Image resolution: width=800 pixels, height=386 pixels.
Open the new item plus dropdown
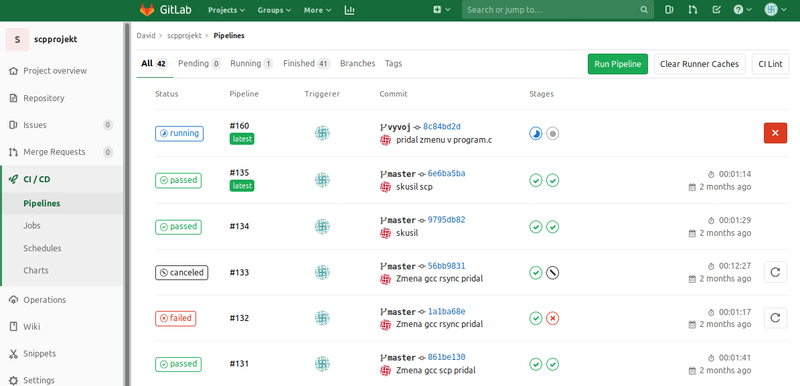pos(441,10)
